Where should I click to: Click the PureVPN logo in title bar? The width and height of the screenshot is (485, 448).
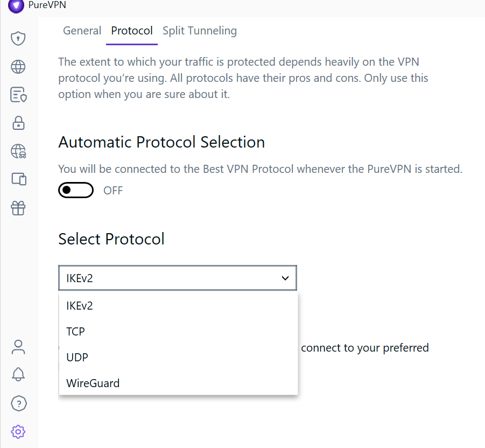click(x=16, y=6)
